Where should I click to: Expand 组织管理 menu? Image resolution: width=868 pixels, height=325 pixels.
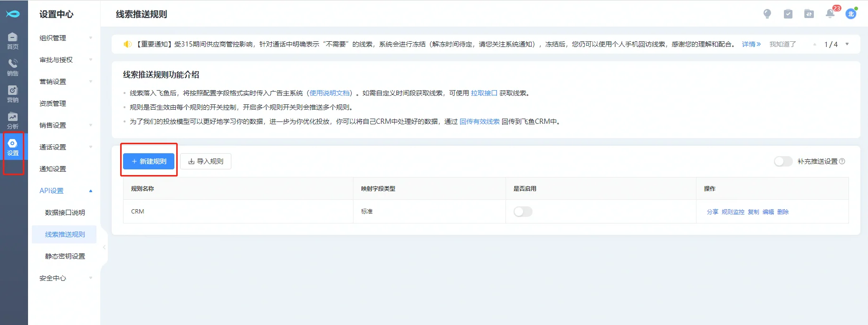click(66, 38)
